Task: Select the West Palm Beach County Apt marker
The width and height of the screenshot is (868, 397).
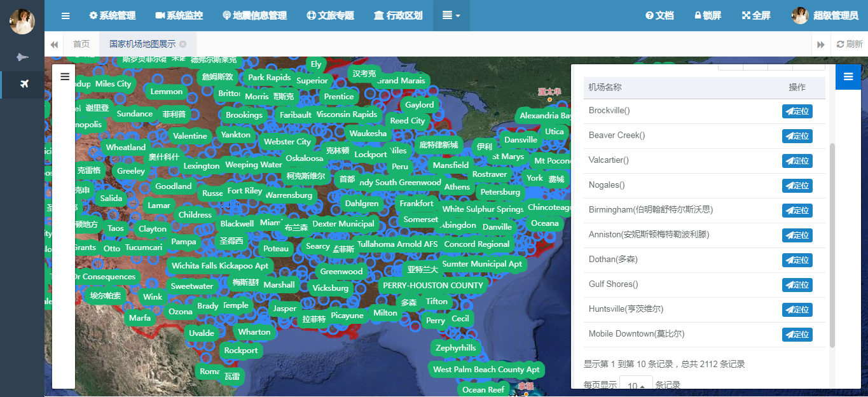Action: tap(486, 369)
